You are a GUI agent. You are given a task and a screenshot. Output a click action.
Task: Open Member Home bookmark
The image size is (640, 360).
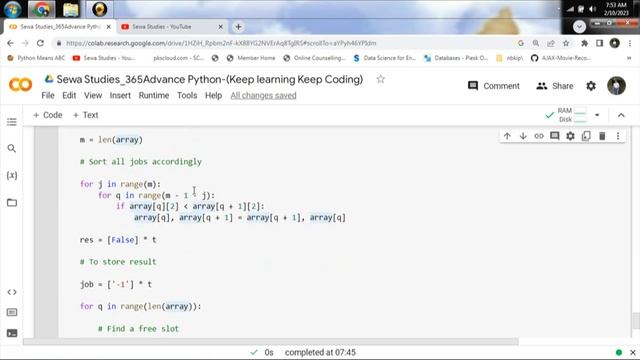251,58
